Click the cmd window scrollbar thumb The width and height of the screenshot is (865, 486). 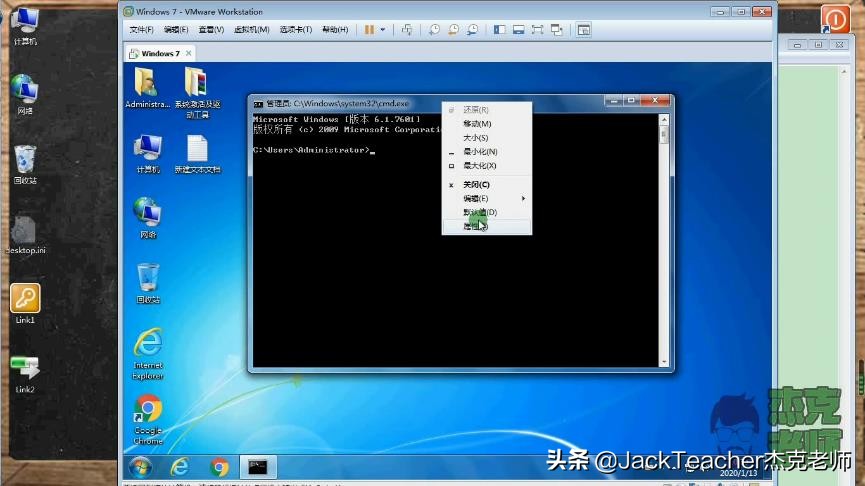664,135
